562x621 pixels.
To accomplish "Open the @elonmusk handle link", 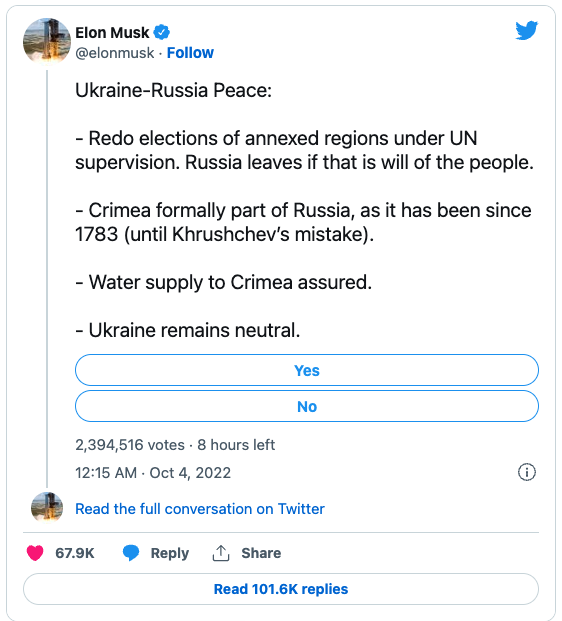I will pyautogui.click(x=114, y=53).
